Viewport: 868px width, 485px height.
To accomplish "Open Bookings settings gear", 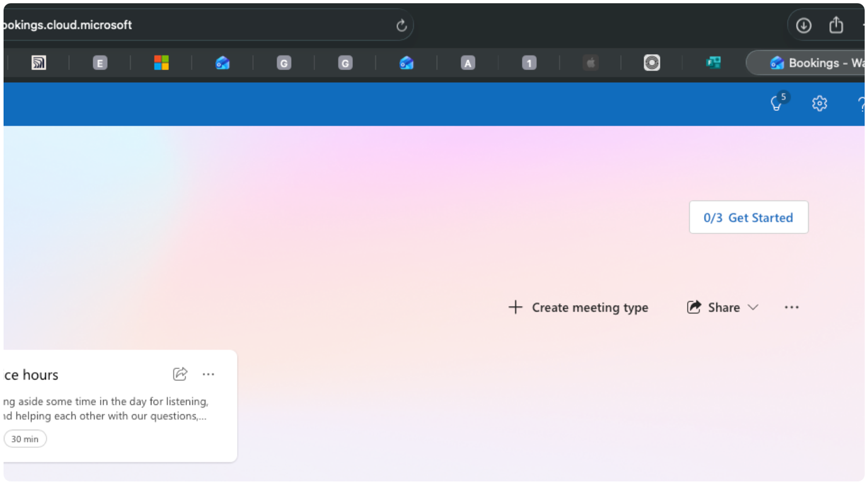I will [x=819, y=103].
